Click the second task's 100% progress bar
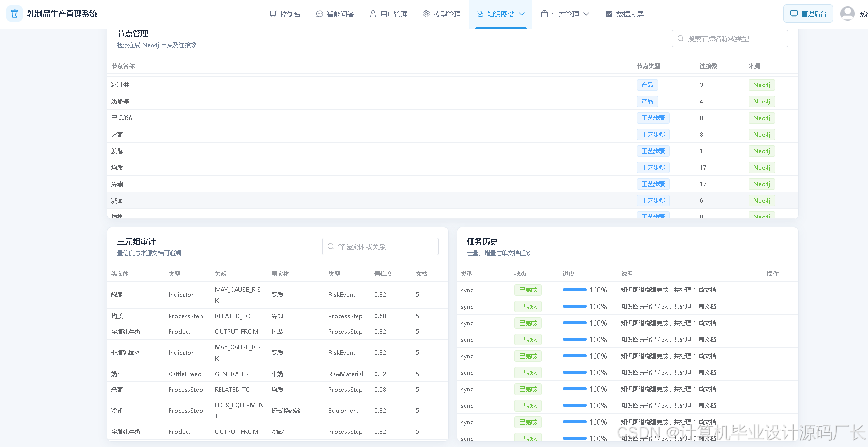This screenshot has height=447, width=868. coord(575,306)
